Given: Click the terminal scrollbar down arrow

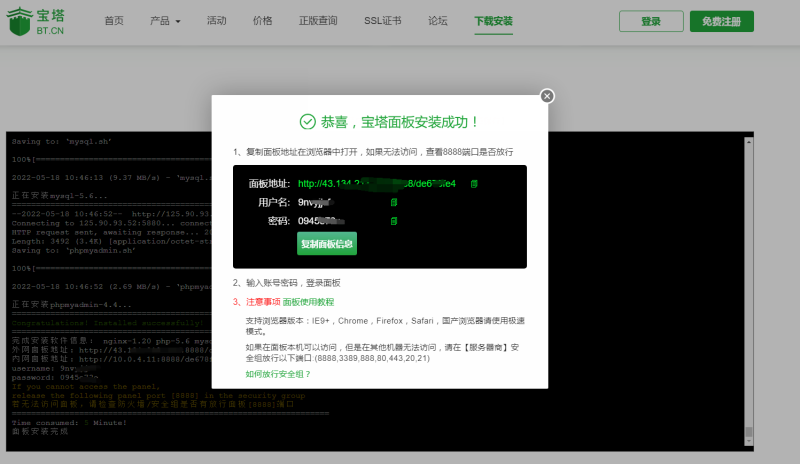Looking at the screenshot, I should [x=748, y=441].
